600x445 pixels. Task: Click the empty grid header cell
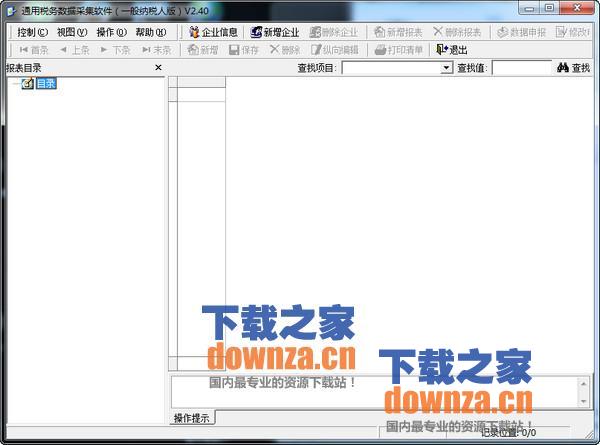click(202, 82)
